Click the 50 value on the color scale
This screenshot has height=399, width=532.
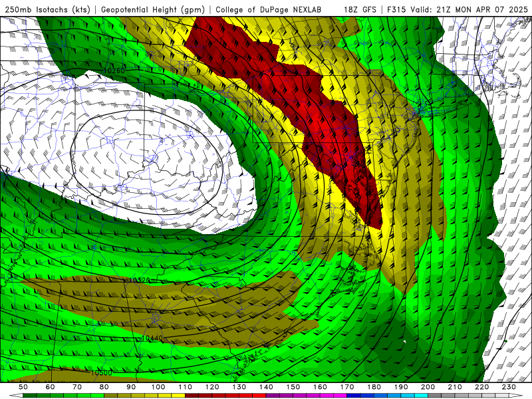(23, 387)
